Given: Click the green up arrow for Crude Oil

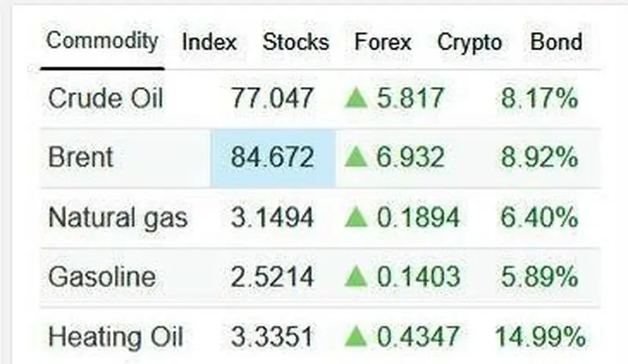Looking at the screenshot, I should 356,99.
